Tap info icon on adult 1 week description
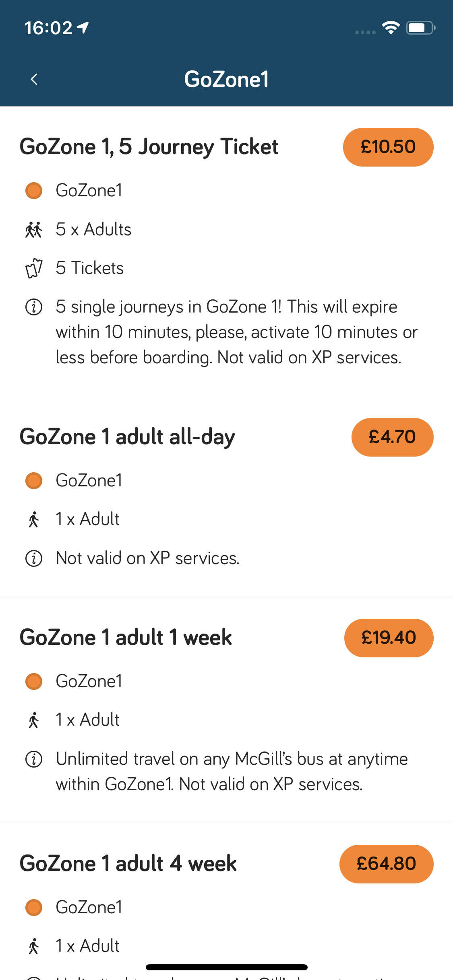453x980 pixels. click(34, 759)
